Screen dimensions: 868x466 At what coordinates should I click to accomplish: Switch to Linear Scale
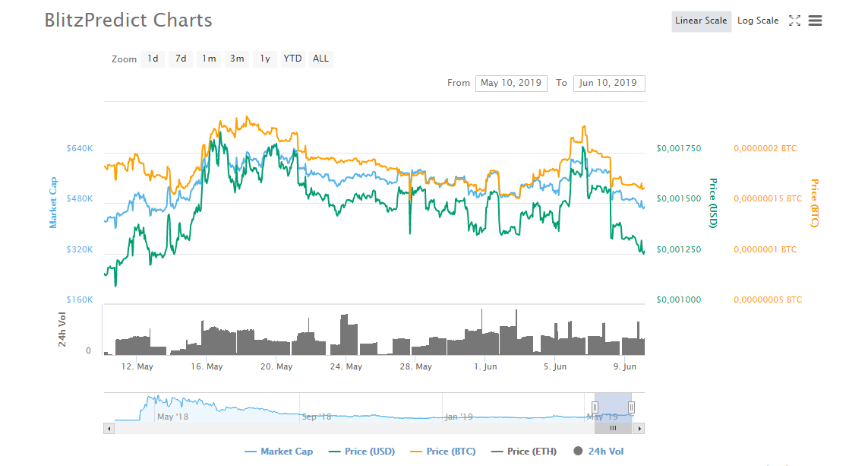pyautogui.click(x=701, y=21)
